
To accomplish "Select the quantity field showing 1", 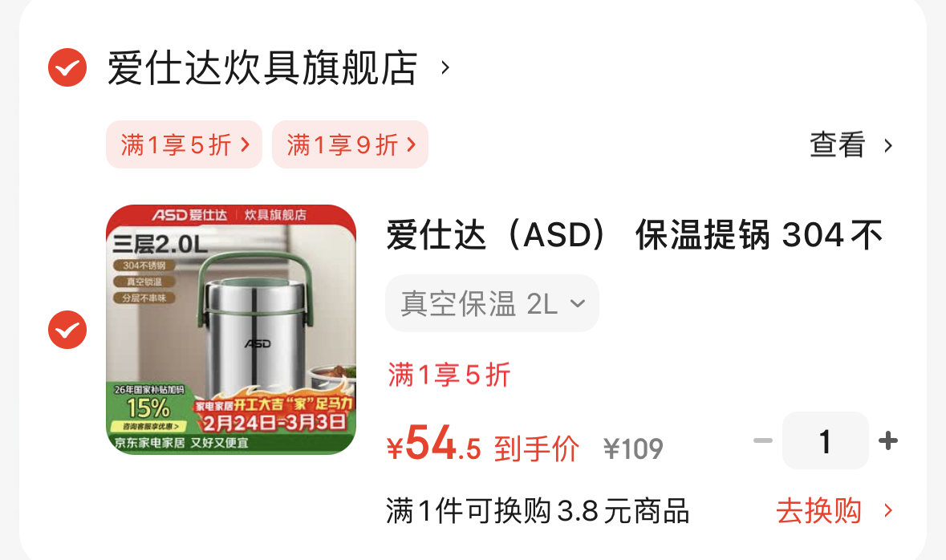I will [826, 440].
